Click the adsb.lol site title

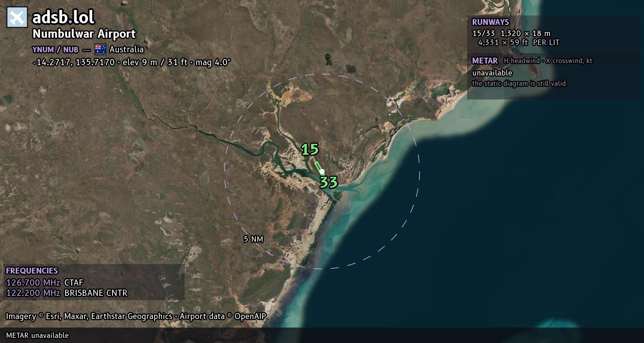(64, 18)
